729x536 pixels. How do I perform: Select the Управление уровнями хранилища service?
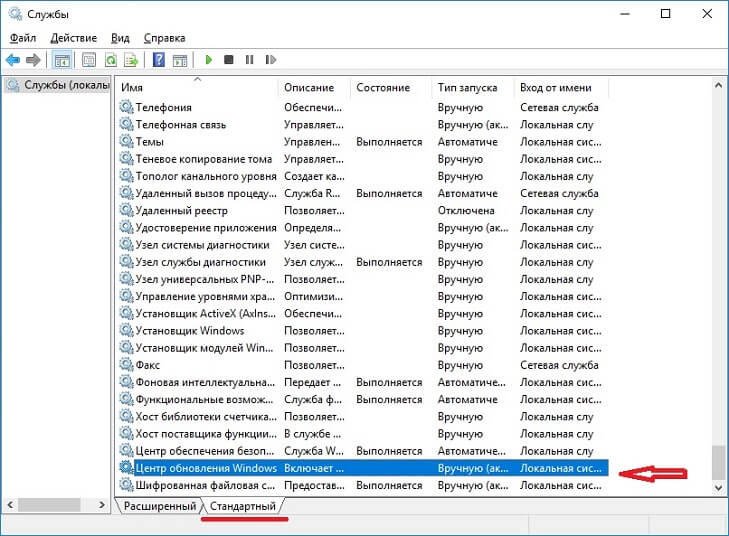(x=363, y=296)
